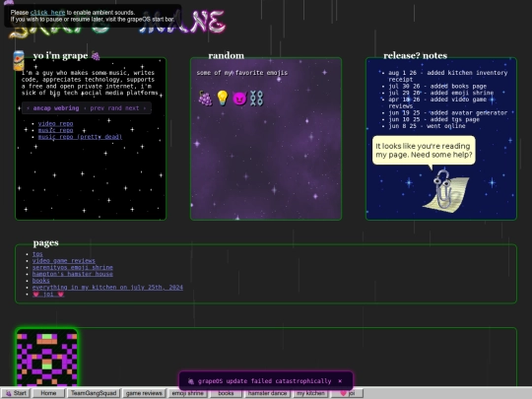Open joi in the start bar

pyautogui.click(x=347, y=393)
